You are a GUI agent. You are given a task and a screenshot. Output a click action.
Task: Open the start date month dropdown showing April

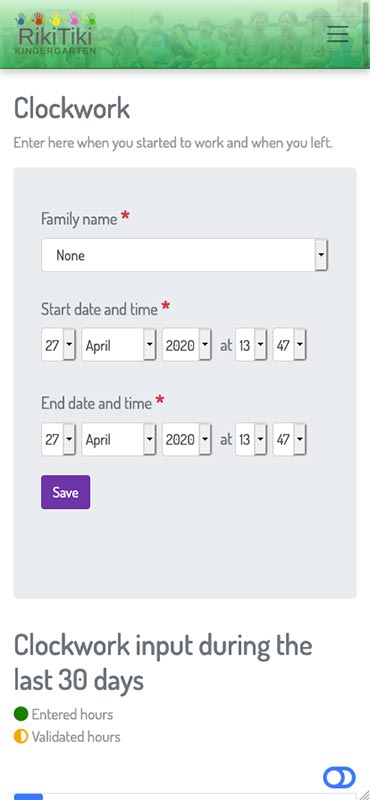coord(118,345)
